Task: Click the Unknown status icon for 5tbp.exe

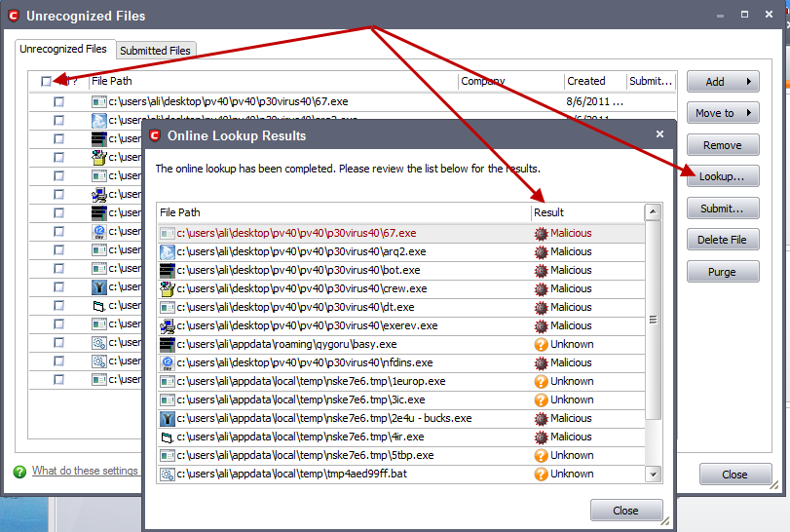Action: coord(541,455)
